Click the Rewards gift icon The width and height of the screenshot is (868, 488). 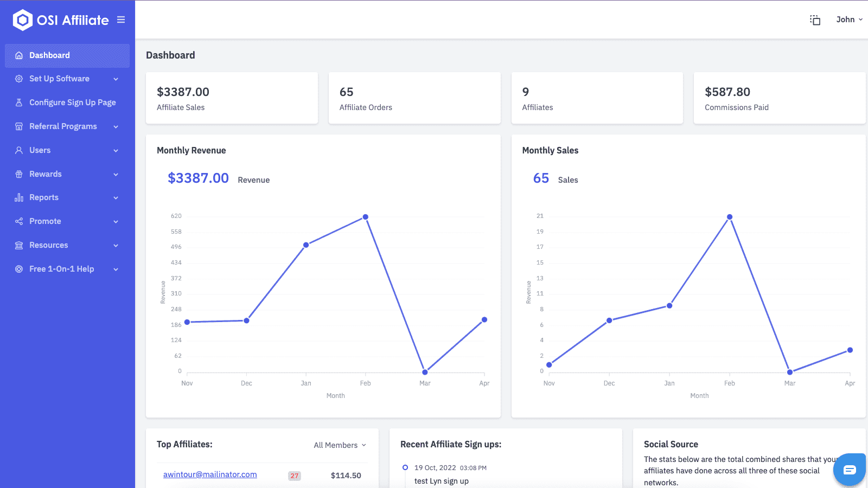click(18, 174)
